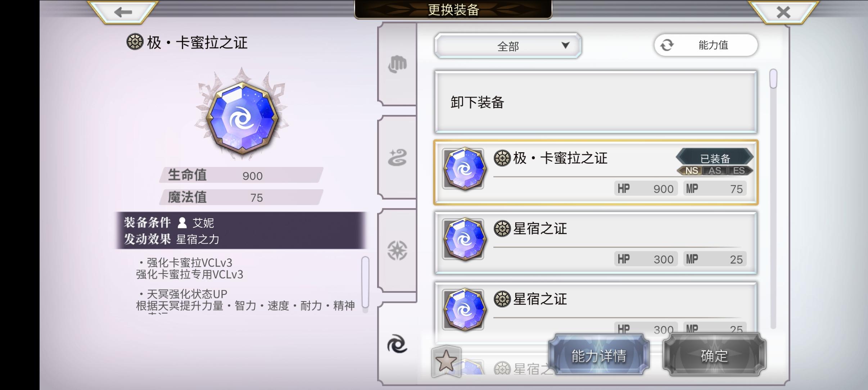Switch to the ornate badge equipment tab
Image resolution: width=868 pixels, height=390 pixels.
pyautogui.click(x=397, y=250)
